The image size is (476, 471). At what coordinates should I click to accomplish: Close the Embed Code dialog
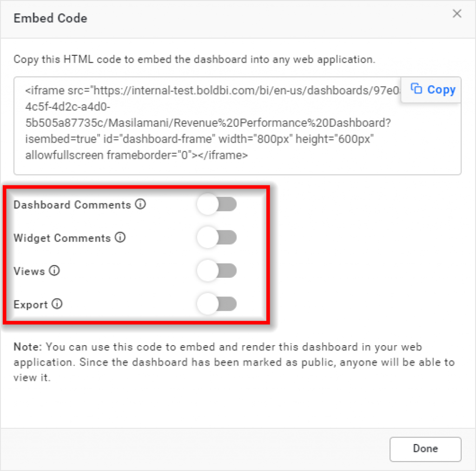(457, 13)
